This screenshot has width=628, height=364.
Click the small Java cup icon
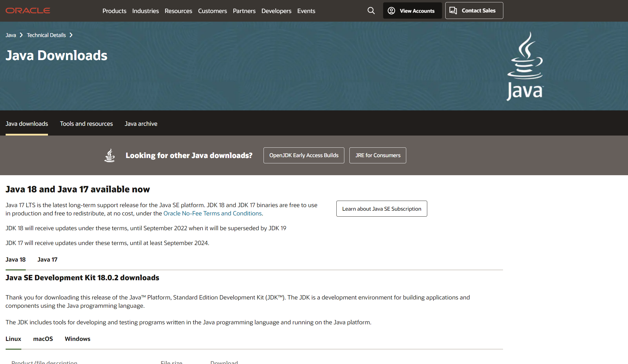[110, 155]
